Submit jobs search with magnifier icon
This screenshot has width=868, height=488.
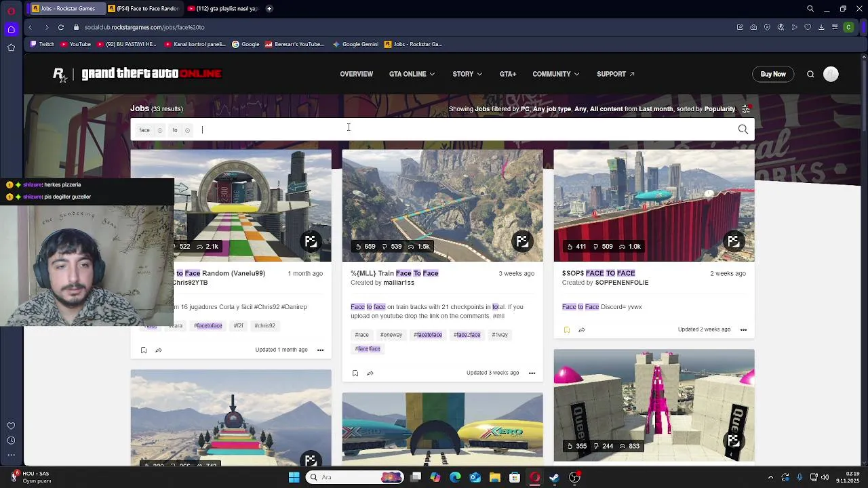click(743, 129)
